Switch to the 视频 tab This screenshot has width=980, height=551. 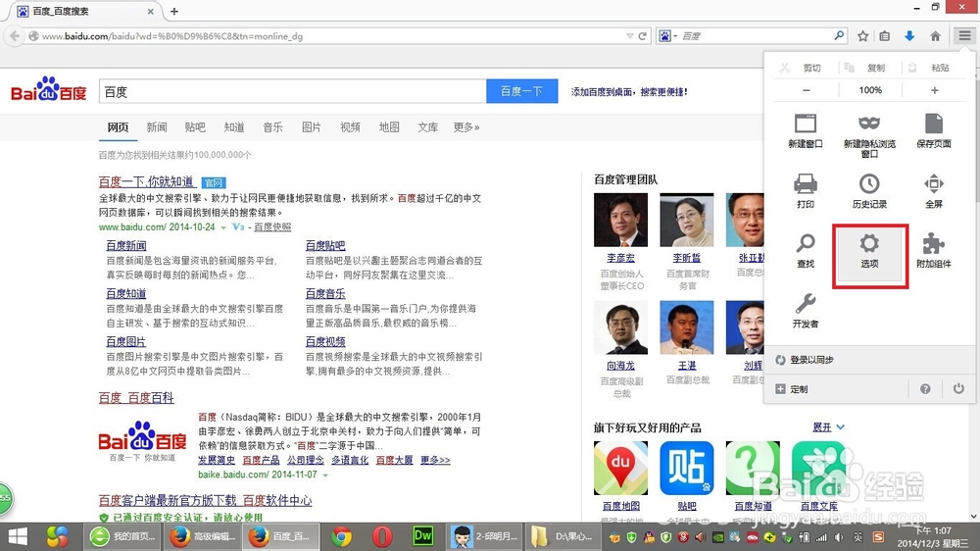[350, 126]
